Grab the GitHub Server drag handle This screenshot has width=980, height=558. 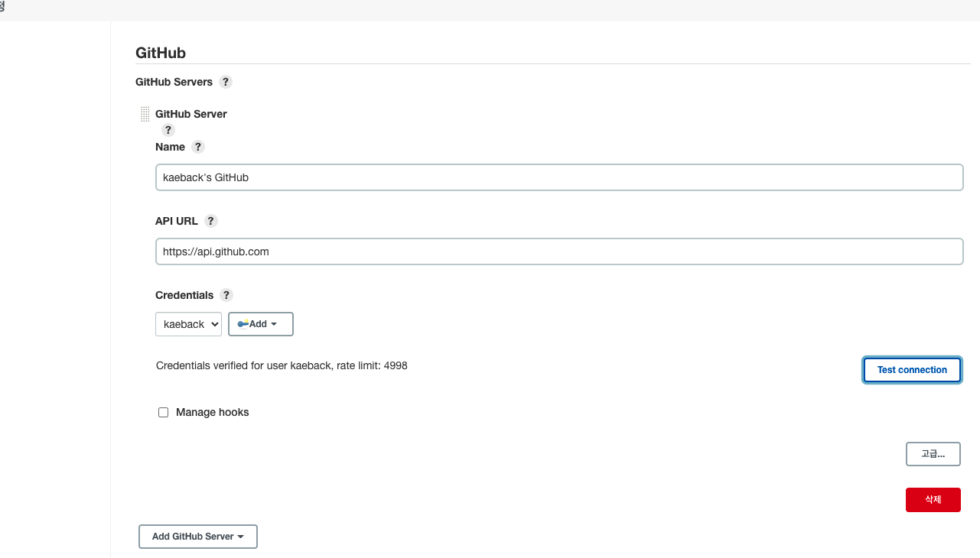click(145, 114)
